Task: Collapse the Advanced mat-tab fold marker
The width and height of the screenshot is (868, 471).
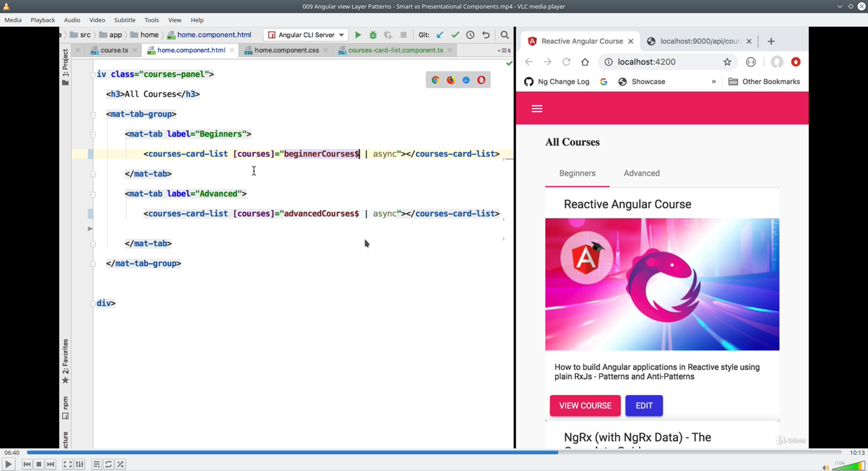Action: [x=93, y=194]
